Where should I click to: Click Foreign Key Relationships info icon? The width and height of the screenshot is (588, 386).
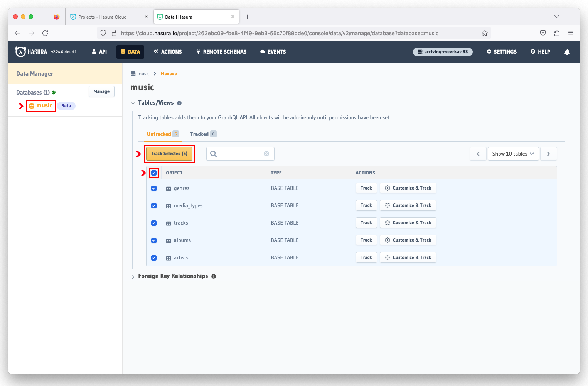[214, 276]
